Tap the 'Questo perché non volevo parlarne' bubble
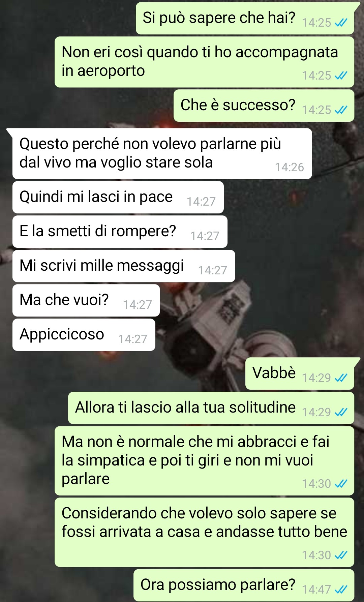Image resolution: width=364 pixels, height=602 pixels. point(162,154)
